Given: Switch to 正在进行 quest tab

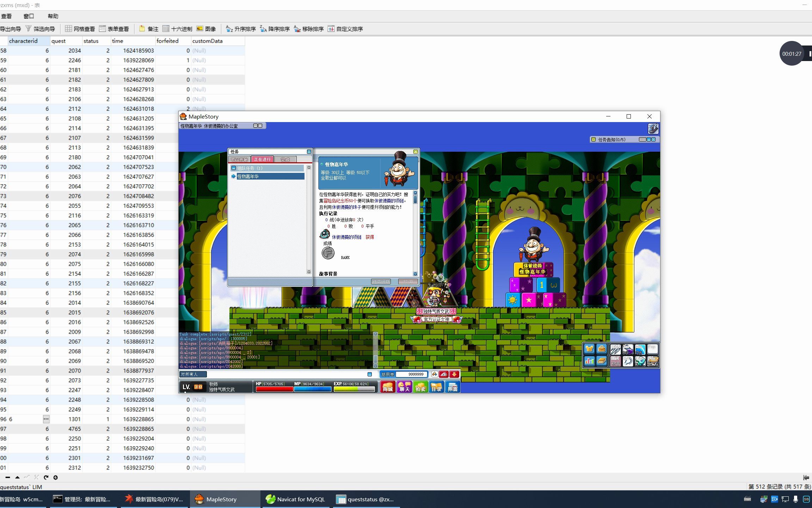Looking at the screenshot, I should point(262,159).
